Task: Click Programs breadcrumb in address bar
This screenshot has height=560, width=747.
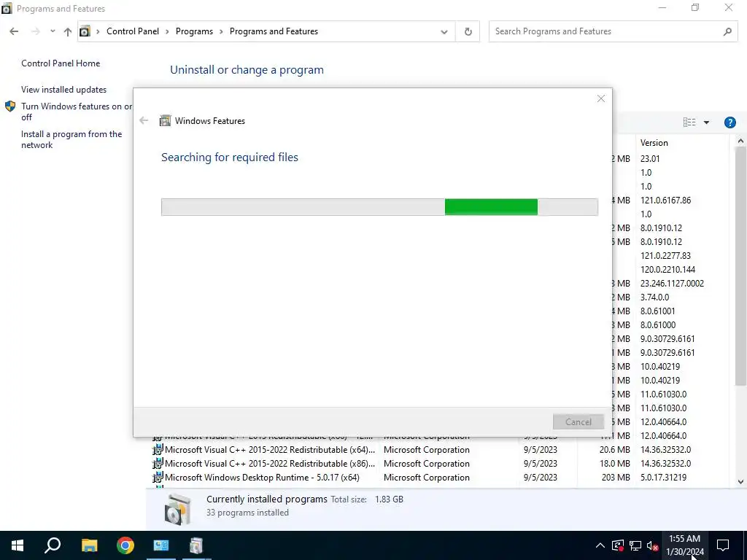Action: point(194,31)
